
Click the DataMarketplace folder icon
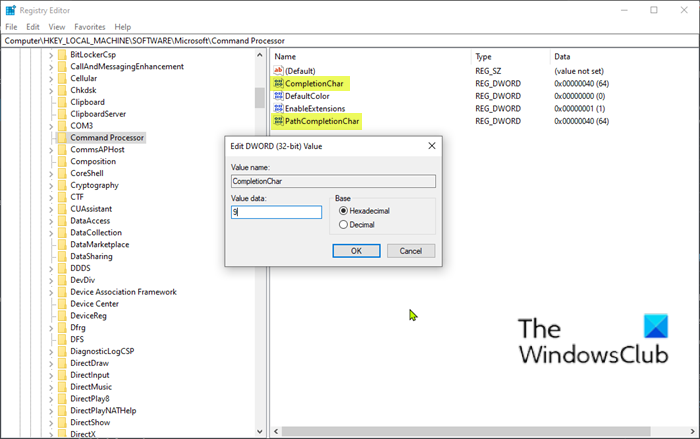(x=62, y=244)
